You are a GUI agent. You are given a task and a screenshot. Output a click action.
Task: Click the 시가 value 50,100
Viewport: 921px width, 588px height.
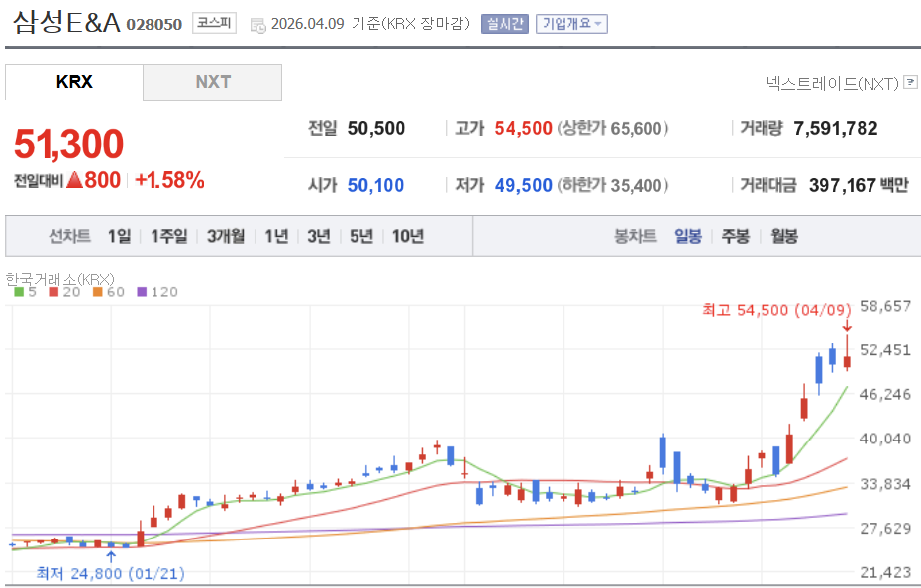[x=376, y=186]
